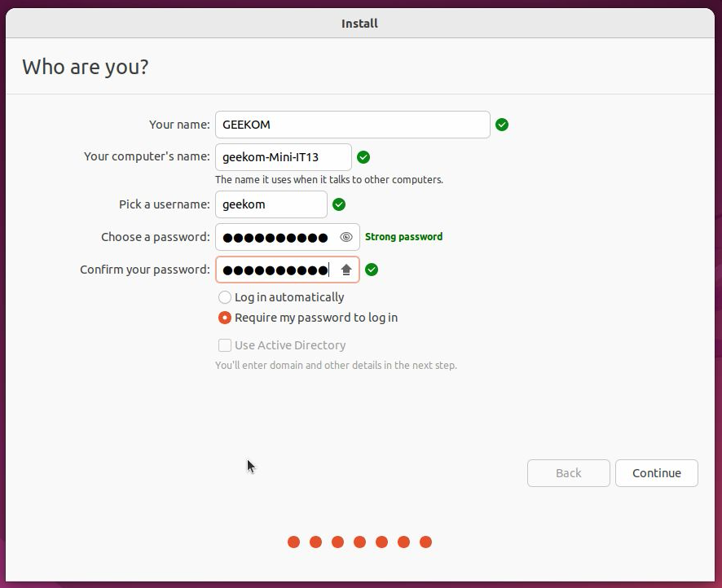Click the green checkmark beside Your name field

[x=502, y=125]
